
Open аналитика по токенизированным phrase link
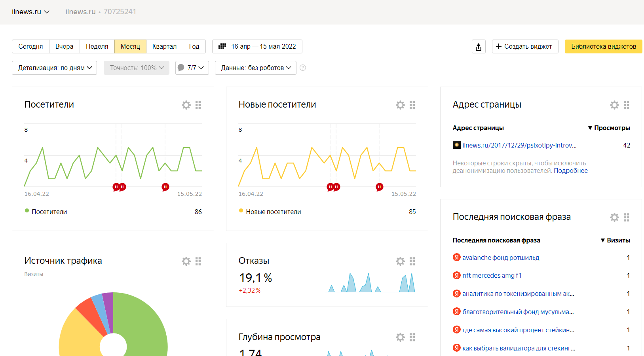[518, 294]
